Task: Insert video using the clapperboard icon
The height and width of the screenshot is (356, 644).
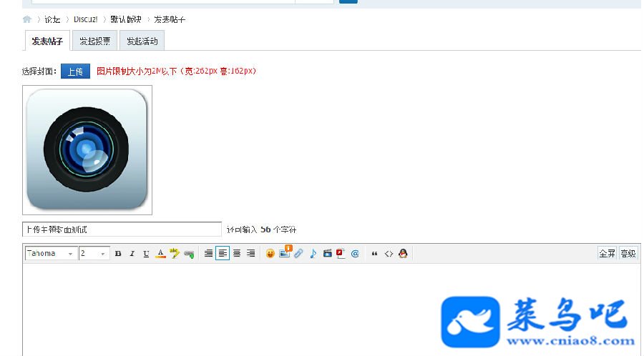Action: 327,254
